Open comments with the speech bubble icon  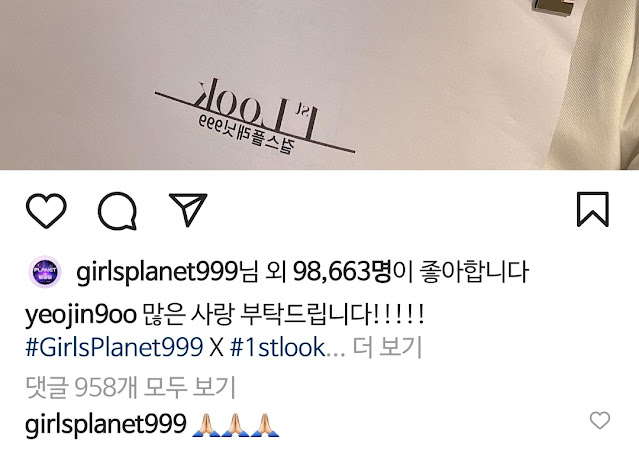click(x=117, y=211)
